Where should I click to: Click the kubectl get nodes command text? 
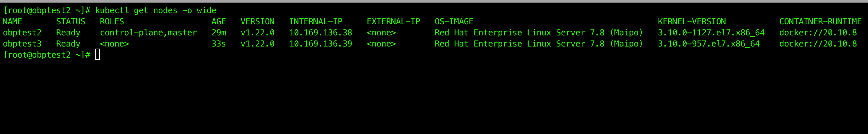coord(156,11)
